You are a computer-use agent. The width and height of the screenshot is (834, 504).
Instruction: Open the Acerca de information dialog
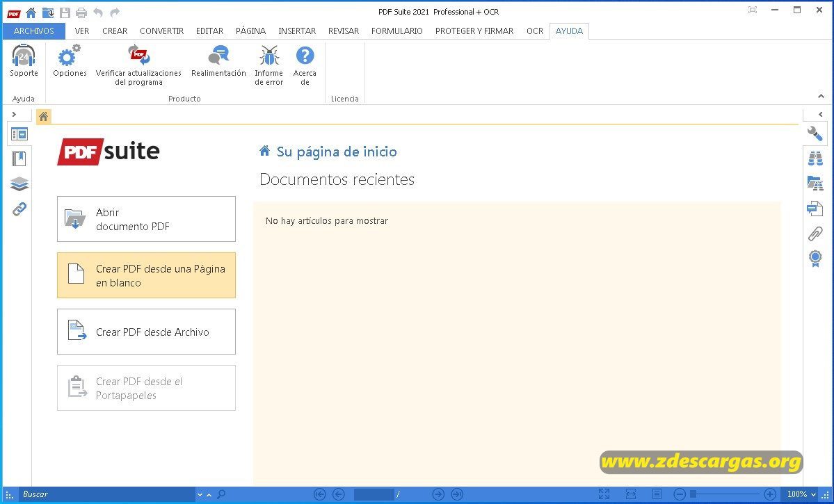click(x=305, y=66)
